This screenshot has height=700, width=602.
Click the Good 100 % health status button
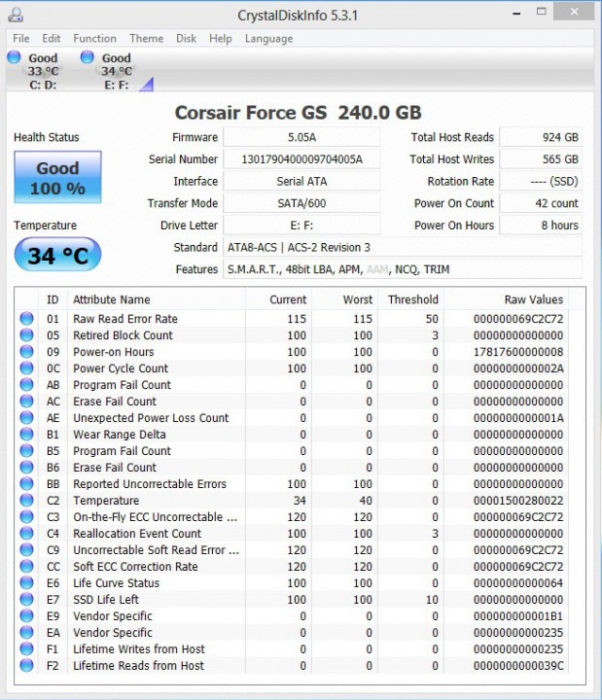point(57,177)
